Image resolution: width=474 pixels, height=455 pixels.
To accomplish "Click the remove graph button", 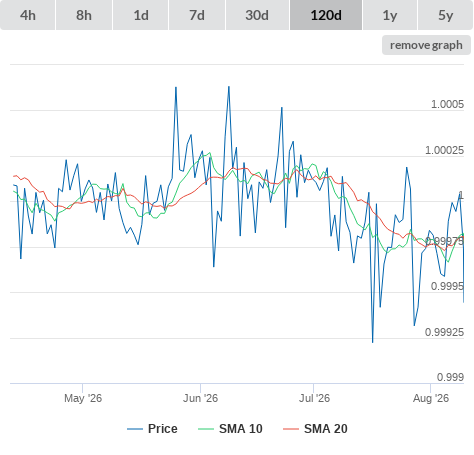I will pos(426,45).
